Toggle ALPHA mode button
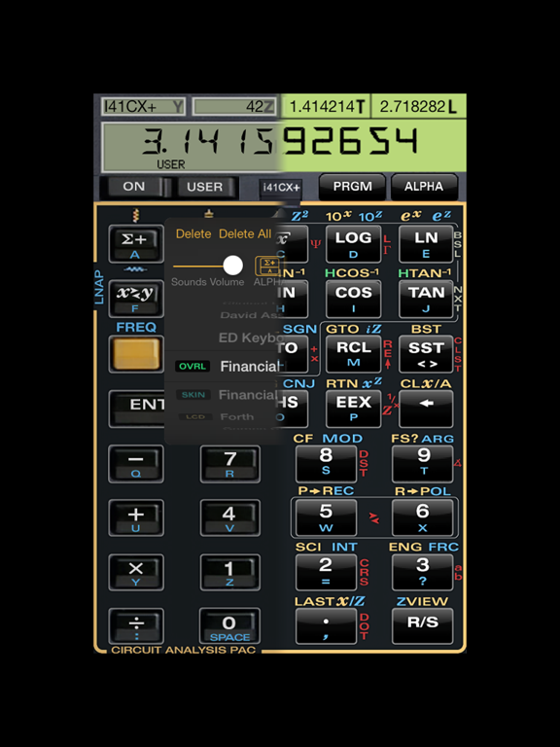The image size is (560, 747). pos(424,187)
